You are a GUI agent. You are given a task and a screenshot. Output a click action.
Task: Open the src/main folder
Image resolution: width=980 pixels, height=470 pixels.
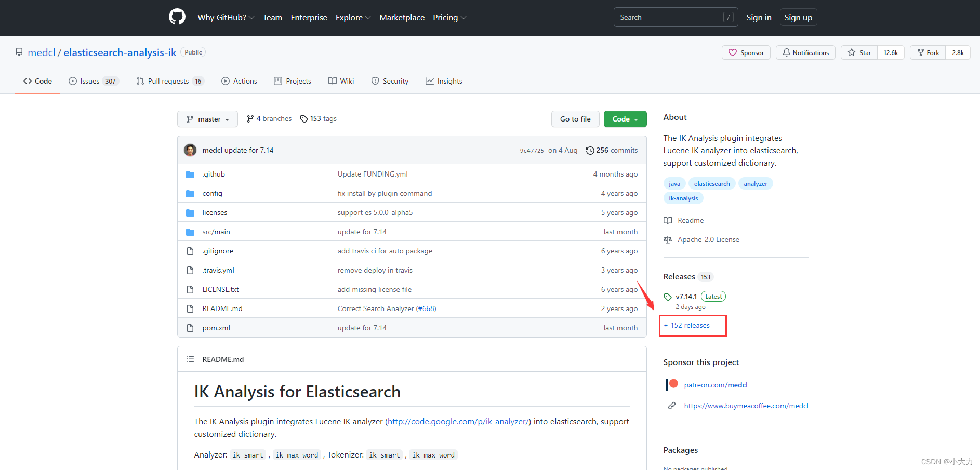point(216,232)
